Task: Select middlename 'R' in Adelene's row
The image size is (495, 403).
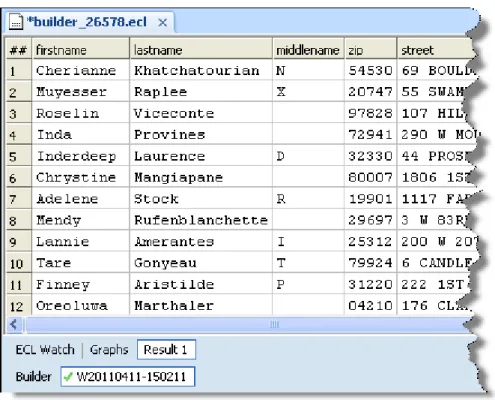Action: tap(308, 199)
